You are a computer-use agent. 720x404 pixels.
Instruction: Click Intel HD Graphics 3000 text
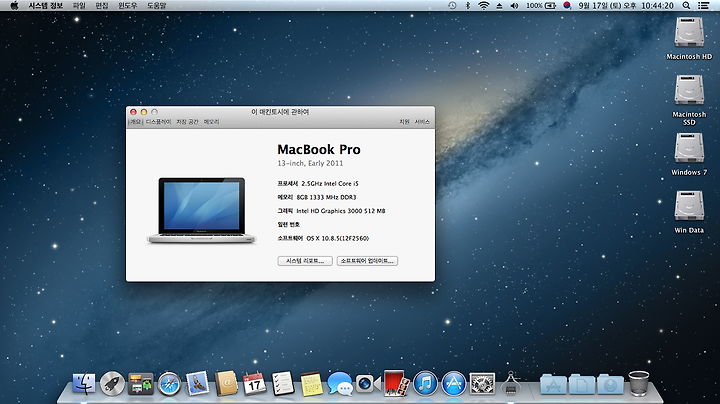click(341, 211)
